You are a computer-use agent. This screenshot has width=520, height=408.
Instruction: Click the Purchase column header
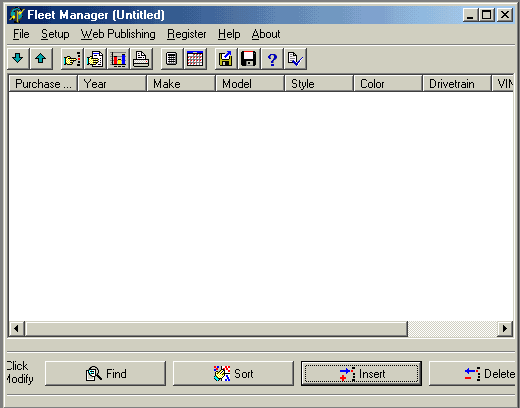point(43,84)
